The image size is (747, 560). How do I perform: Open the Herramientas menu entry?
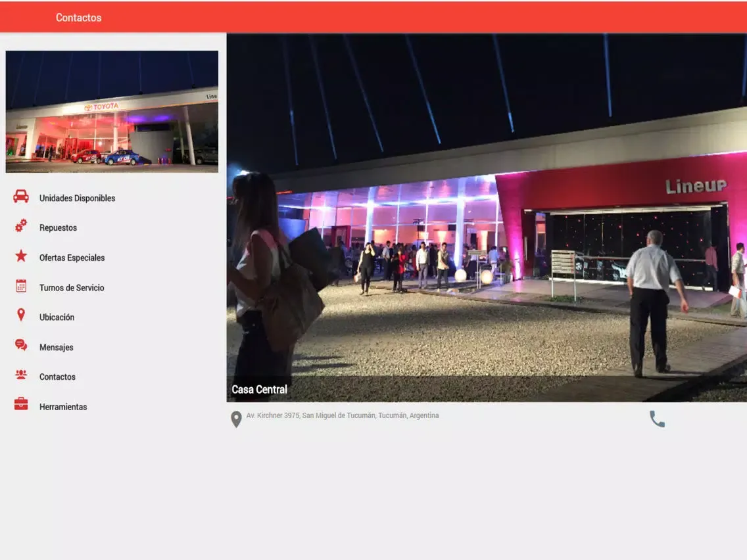coord(63,407)
